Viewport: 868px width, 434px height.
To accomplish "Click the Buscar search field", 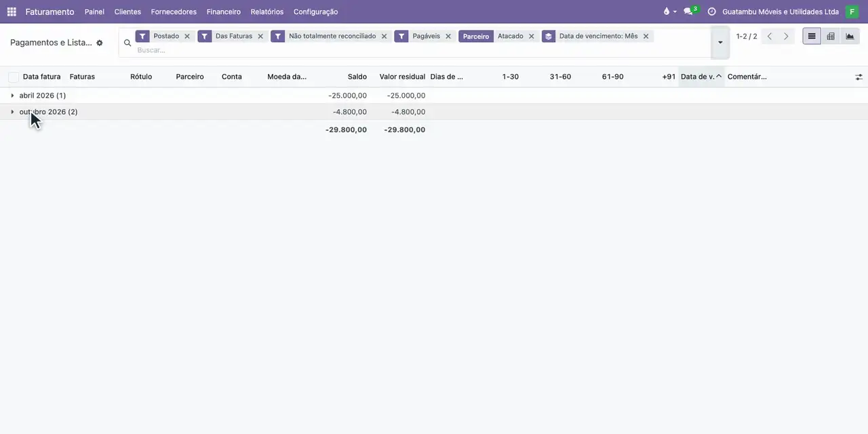I will tap(420, 50).
